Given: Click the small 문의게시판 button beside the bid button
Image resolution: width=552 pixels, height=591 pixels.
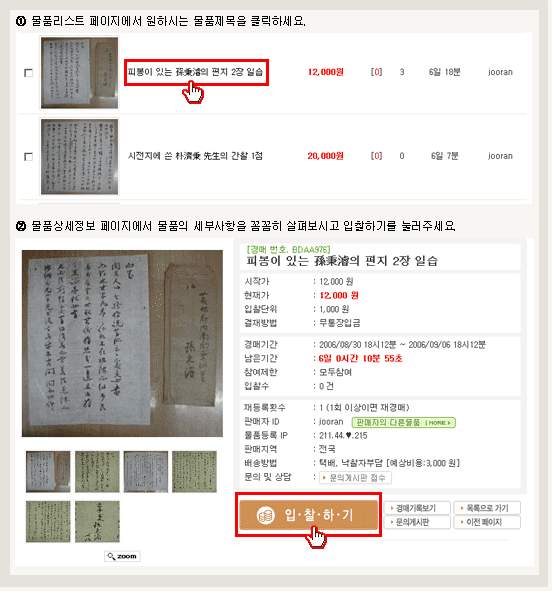Looking at the screenshot, I should click(417, 522).
